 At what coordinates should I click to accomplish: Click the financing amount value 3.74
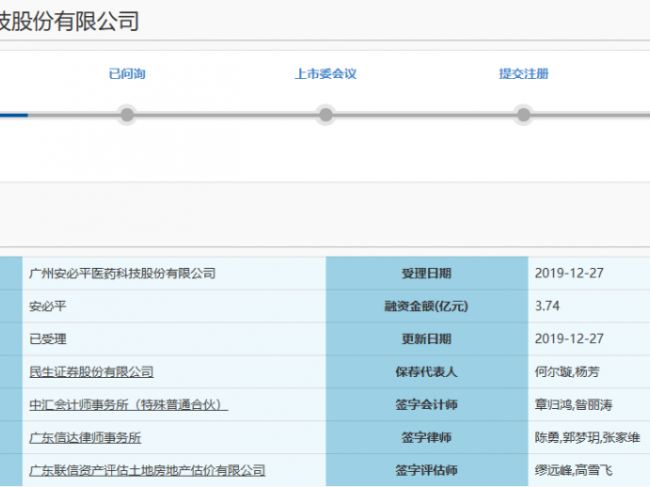pos(547,306)
